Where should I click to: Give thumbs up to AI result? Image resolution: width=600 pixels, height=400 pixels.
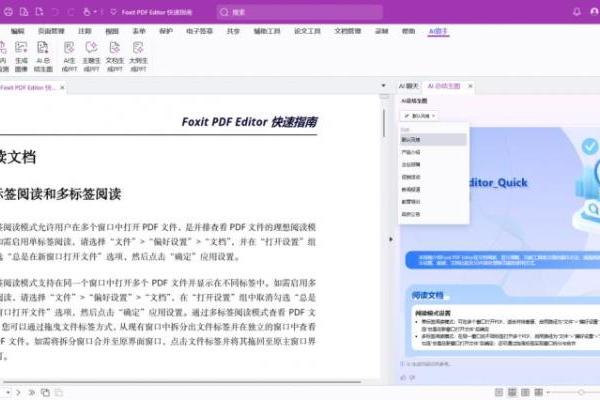403,378
